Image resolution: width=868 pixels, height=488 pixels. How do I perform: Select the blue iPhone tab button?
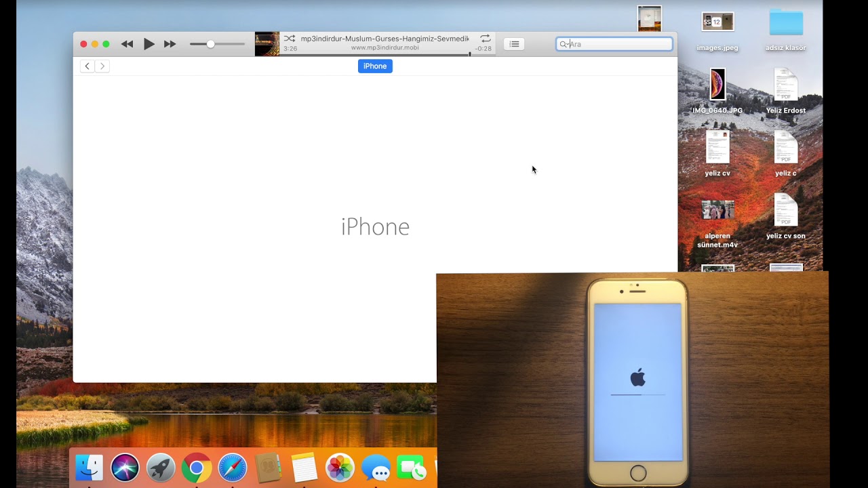[375, 66]
